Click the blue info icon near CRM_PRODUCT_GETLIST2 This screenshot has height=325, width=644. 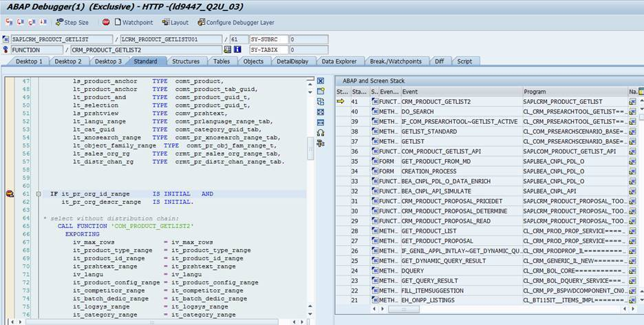(x=237, y=50)
